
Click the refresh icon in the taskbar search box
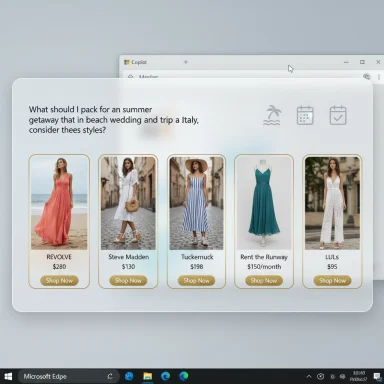tap(110, 376)
